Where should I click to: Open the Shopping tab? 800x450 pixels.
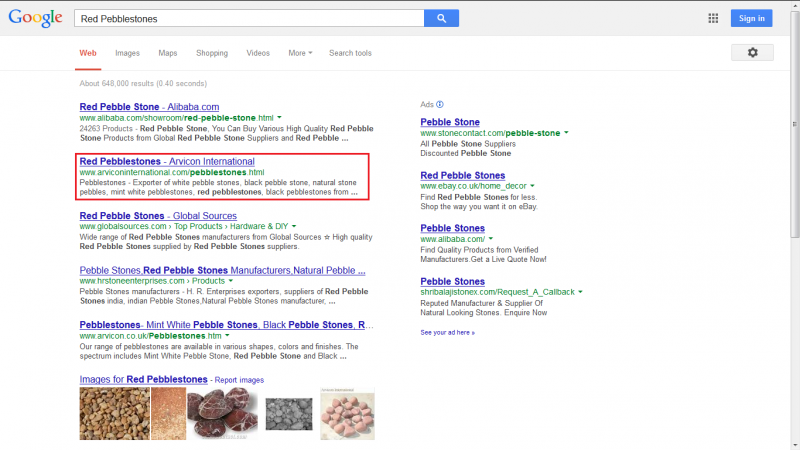pos(211,53)
